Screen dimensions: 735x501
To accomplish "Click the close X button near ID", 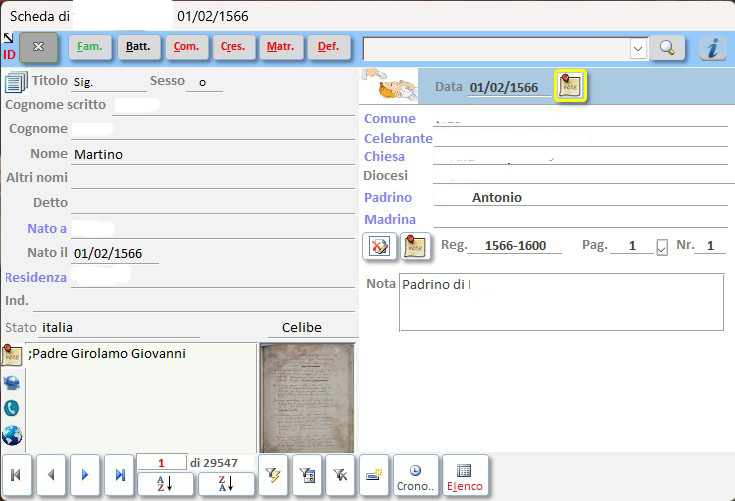I will tap(38, 47).
